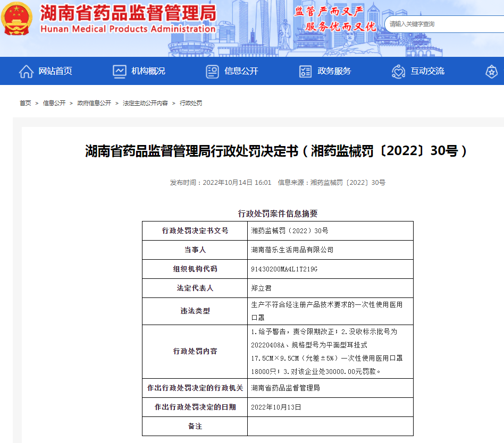This screenshot has height=443, width=504.
Task: Click the company name 湖南蓓乐生活用品有限公司 in the table
Action: [292, 250]
